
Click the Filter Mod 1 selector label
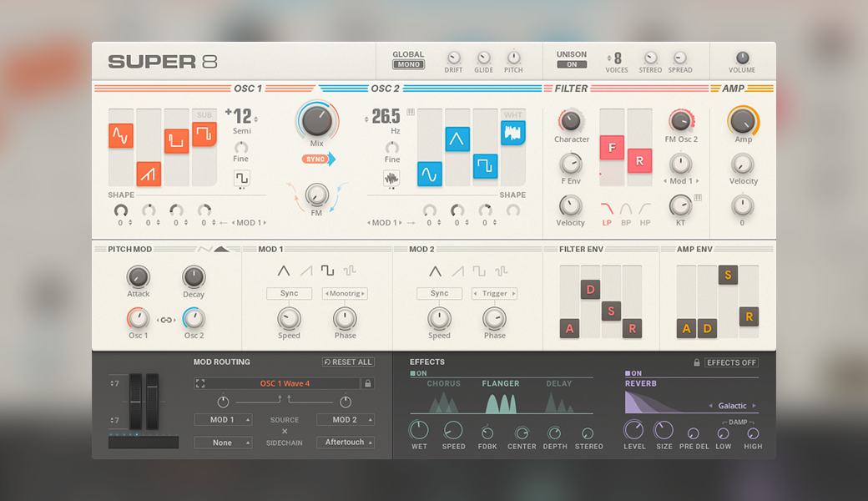681,181
